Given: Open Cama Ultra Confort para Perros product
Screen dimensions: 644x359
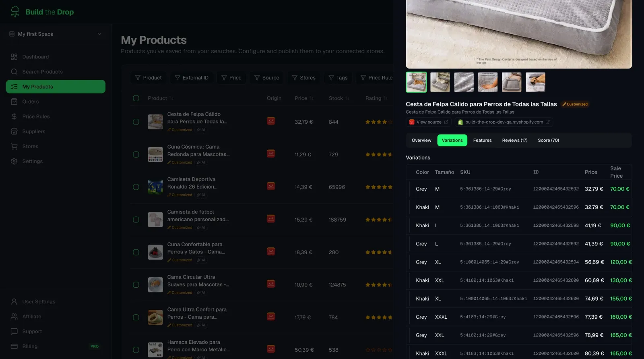Looking at the screenshot, I should click(x=197, y=313).
